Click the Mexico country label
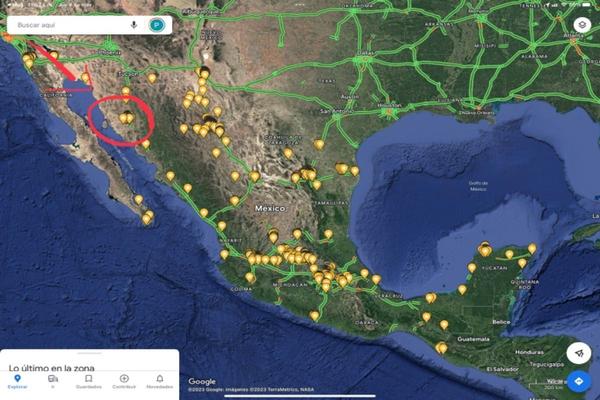This screenshot has height=400, width=600. 270,209
